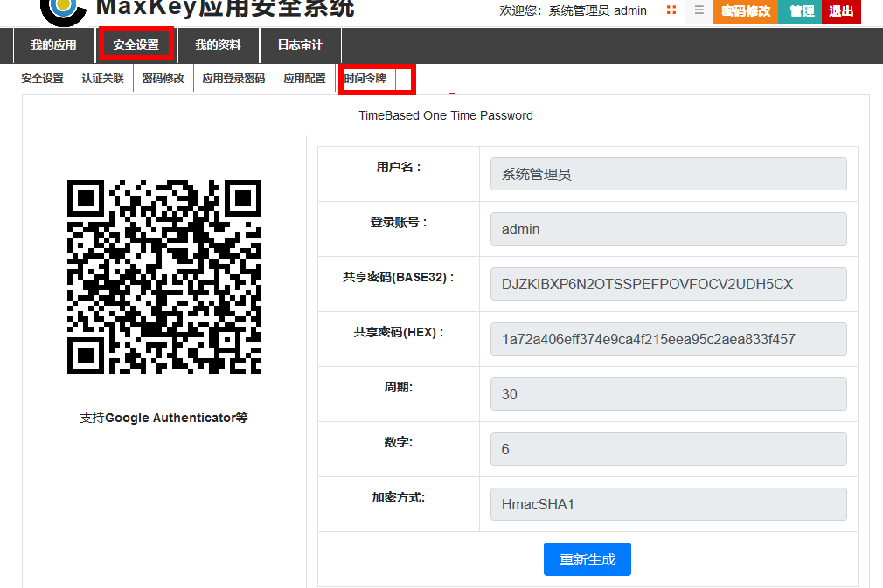The image size is (883, 588).
Task: Open the 密码修改 sub-tab
Action: (163, 79)
